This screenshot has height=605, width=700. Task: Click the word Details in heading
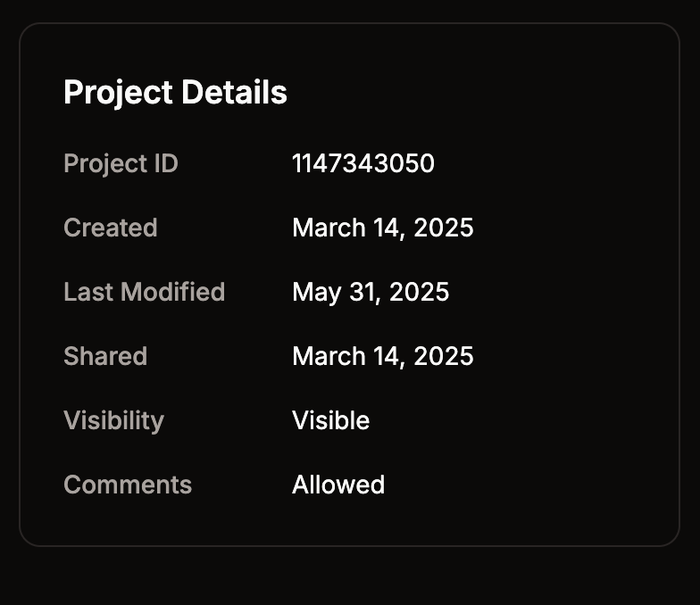pyautogui.click(x=234, y=93)
